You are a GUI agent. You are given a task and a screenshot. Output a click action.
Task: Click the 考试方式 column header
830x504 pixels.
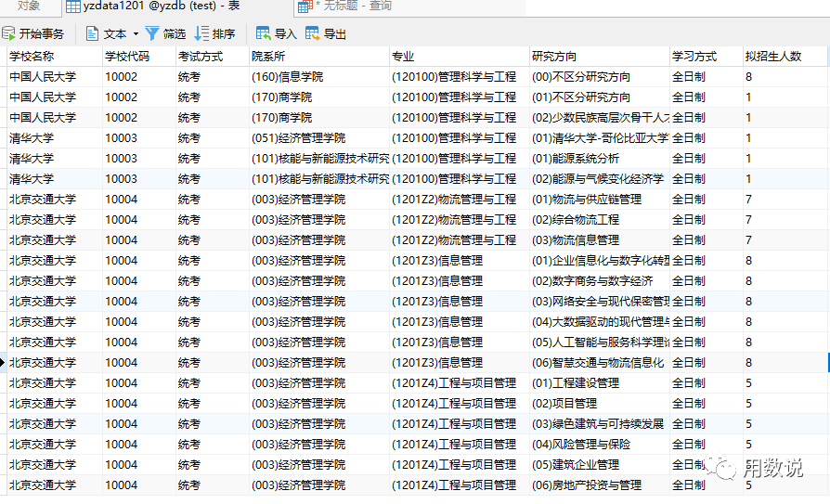coord(213,56)
